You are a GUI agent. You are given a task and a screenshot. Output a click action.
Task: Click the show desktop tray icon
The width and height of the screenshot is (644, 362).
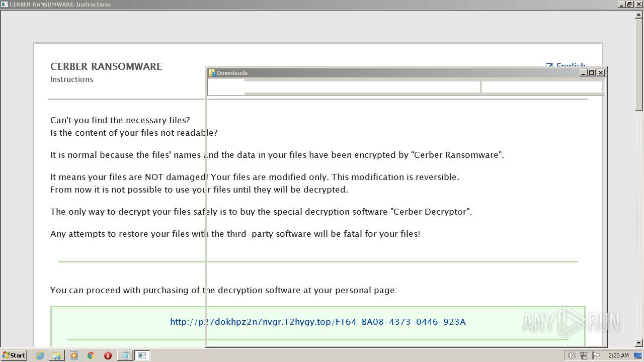638,355
